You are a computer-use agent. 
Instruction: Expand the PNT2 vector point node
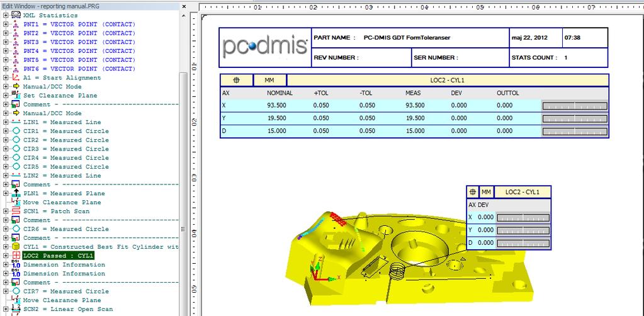[x=6, y=33]
